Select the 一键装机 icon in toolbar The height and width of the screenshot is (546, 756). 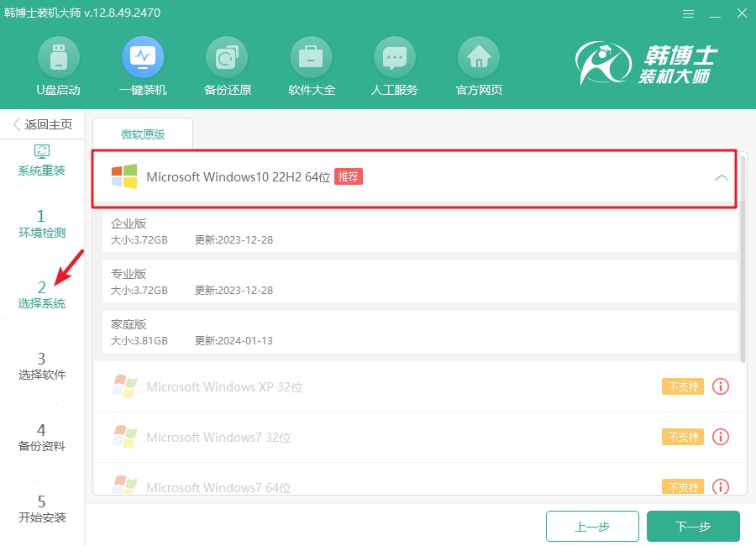pos(143,57)
